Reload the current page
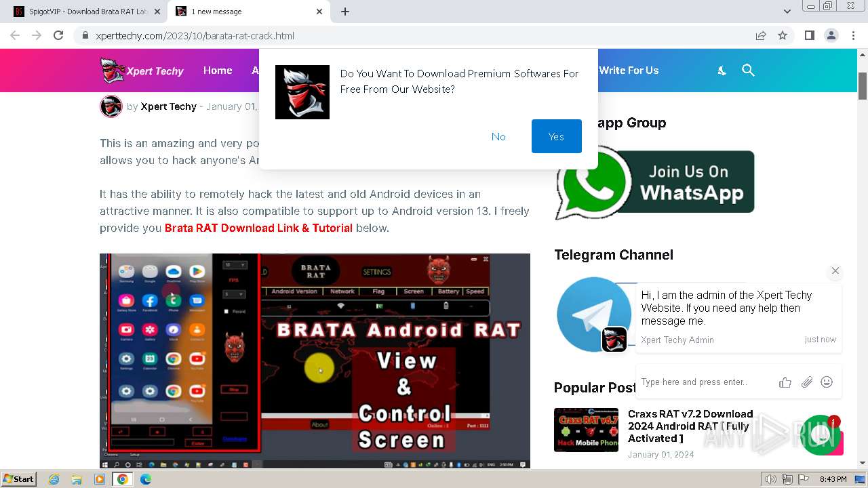Viewport: 868px width, 488px height. pyautogui.click(x=58, y=35)
